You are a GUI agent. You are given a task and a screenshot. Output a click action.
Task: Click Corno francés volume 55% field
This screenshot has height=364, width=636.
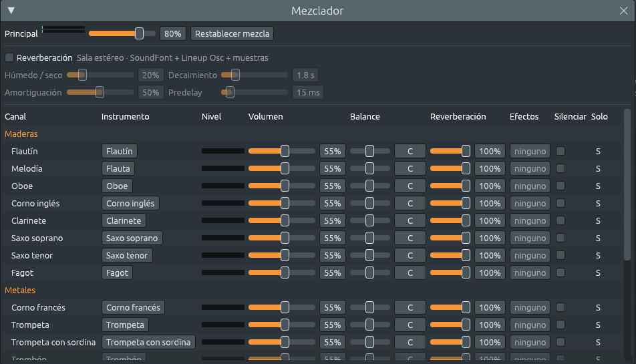click(x=333, y=308)
